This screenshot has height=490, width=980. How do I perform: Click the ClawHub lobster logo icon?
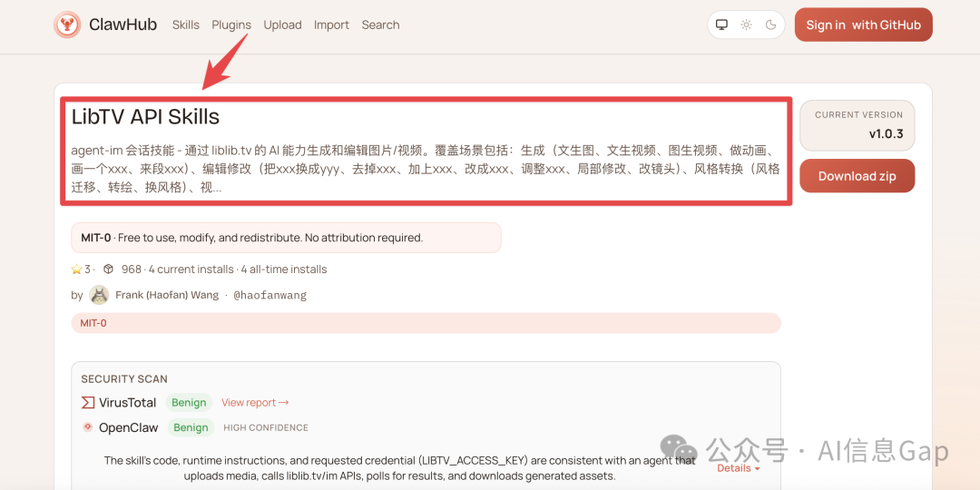[x=67, y=24]
